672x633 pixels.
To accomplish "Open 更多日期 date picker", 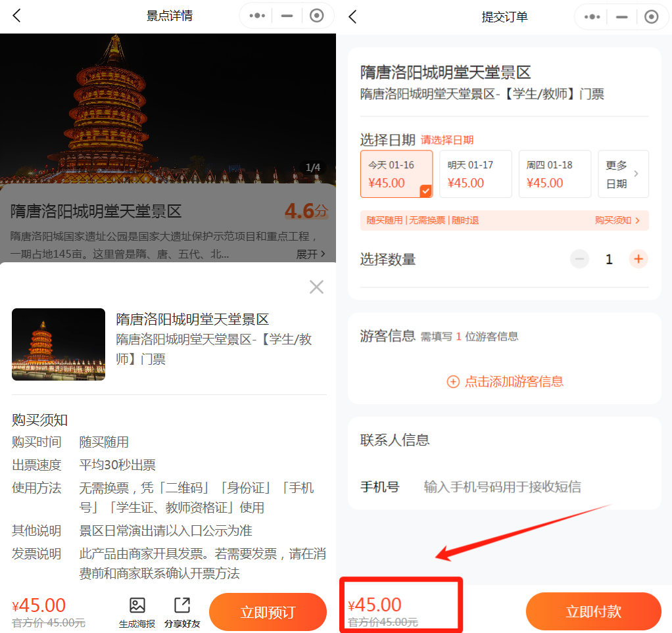I will click(x=623, y=174).
